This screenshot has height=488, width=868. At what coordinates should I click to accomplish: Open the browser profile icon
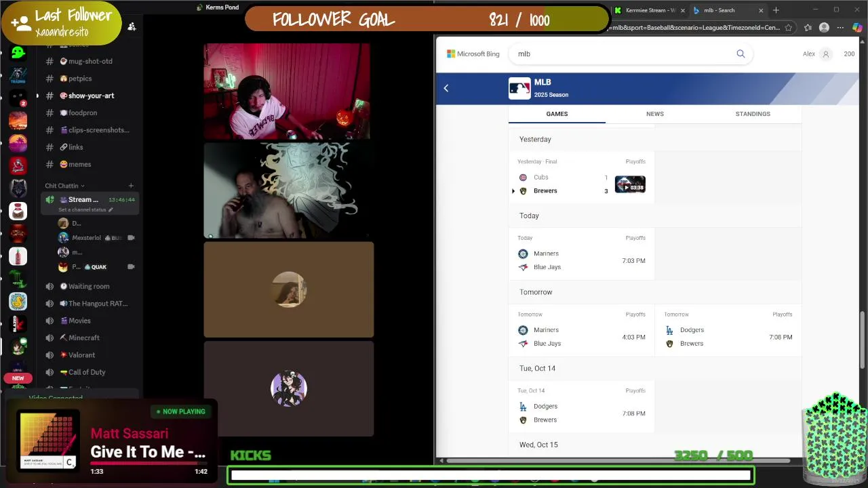coord(824,28)
